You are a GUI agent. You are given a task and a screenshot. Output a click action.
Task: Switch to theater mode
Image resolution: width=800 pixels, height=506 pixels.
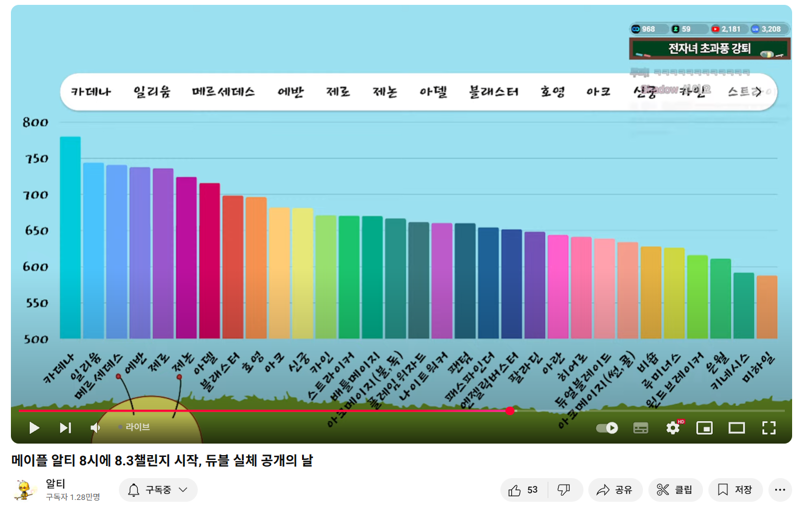[x=737, y=428]
